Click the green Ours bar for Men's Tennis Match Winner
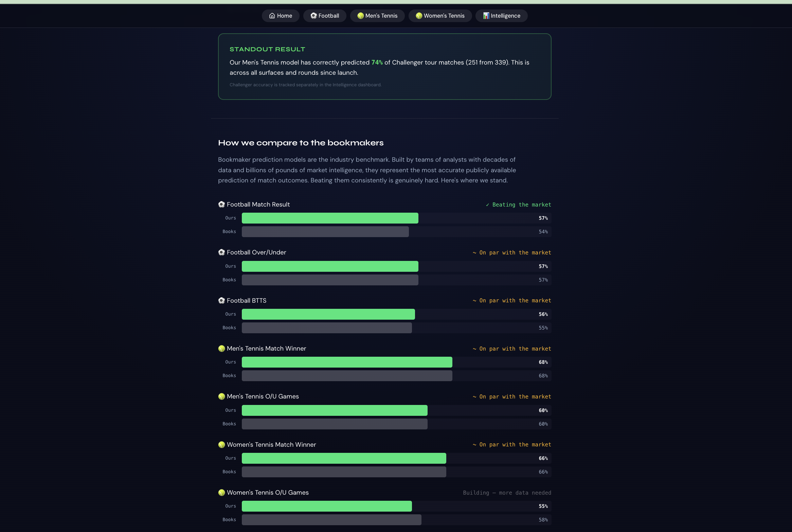 pyautogui.click(x=347, y=362)
